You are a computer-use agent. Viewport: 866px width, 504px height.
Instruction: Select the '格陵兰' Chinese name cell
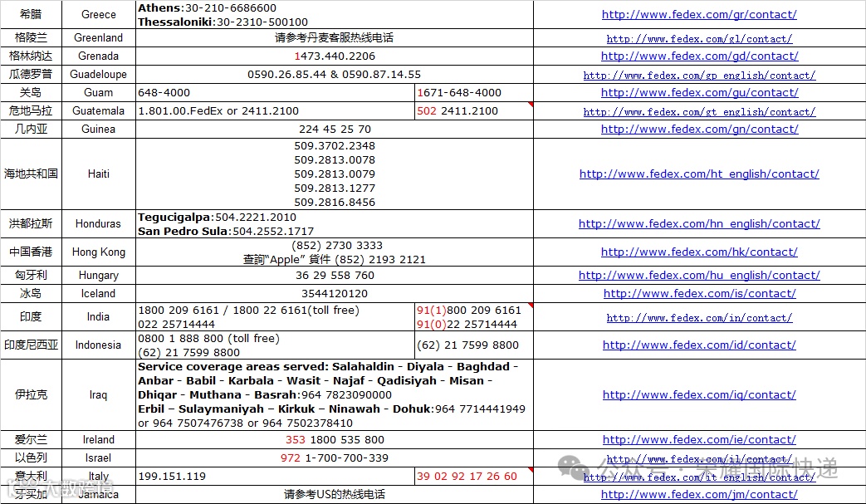coord(31,37)
